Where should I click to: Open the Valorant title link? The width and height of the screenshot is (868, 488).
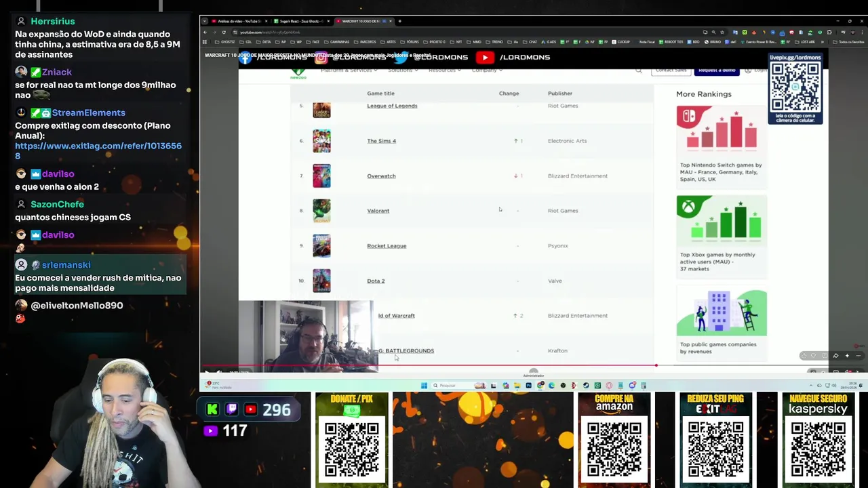pos(378,211)
